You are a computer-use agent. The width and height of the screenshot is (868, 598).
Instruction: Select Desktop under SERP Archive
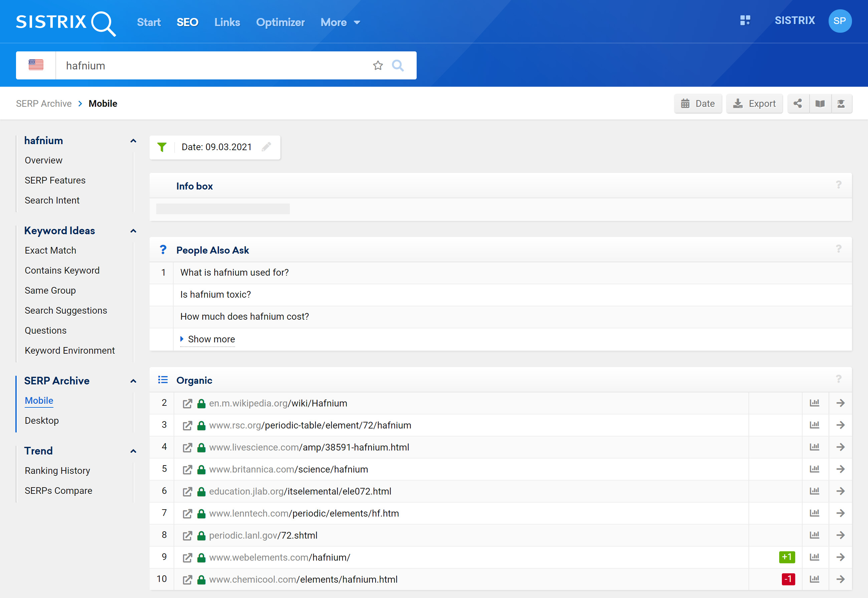(42, 420)
